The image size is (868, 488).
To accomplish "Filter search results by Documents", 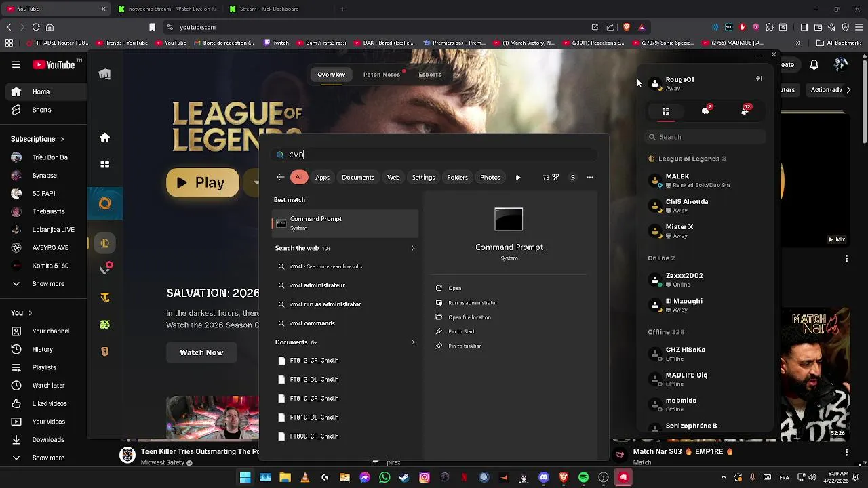I will pyautogui.click(x=358, y=178).
